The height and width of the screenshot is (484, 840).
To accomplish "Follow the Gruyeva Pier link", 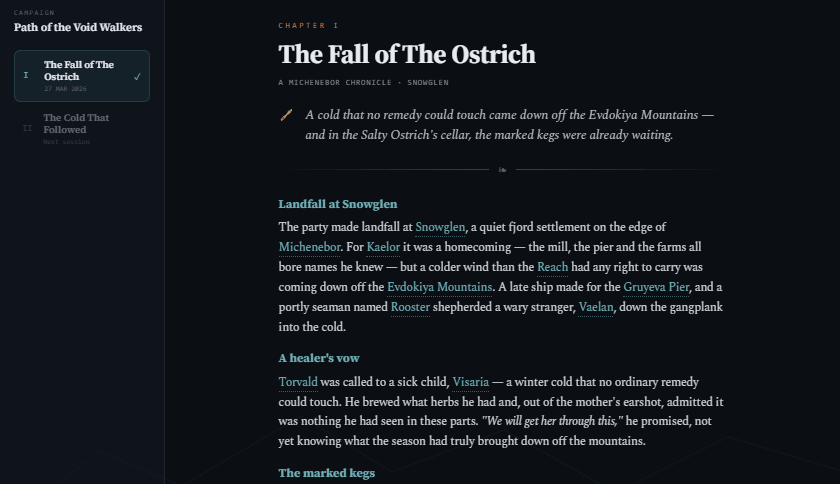I will point(656,287).
